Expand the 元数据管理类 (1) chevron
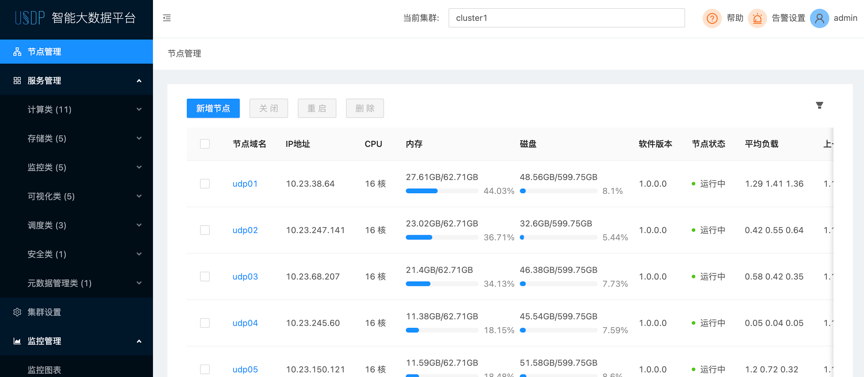864x377 pixels. tap(139, 283)
